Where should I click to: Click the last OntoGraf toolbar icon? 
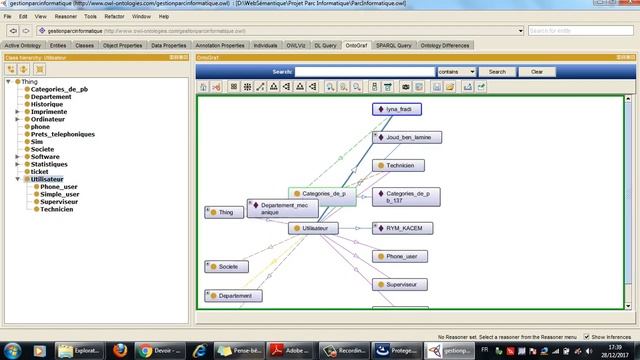click(481, 87)
